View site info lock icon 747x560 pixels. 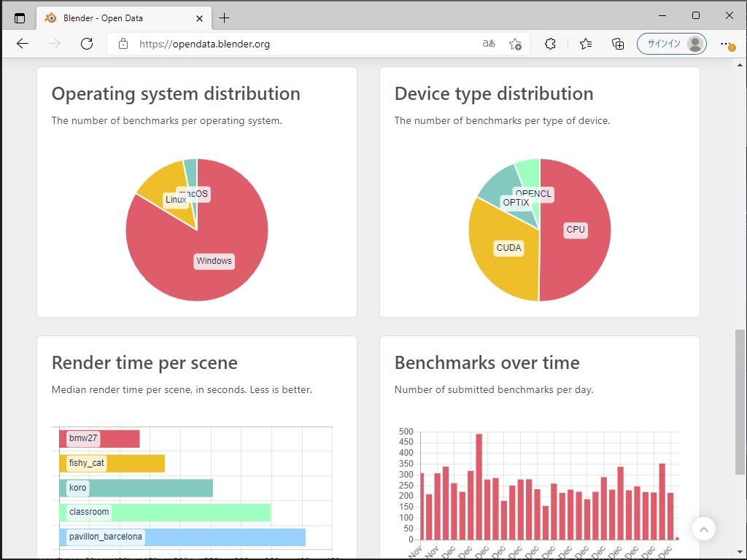pos(123,44)
